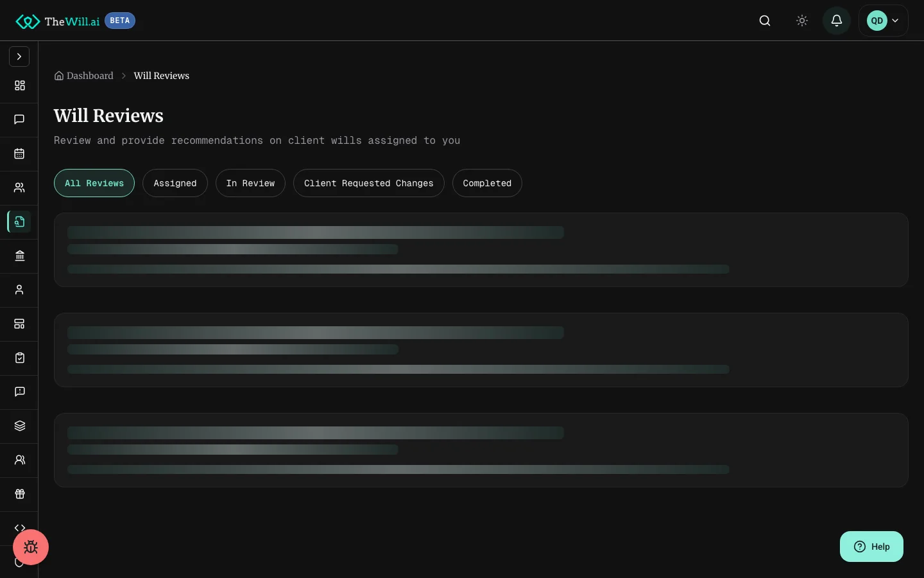
Task: Toggle light theme with the sun icon
Action: tap(802, 21)
